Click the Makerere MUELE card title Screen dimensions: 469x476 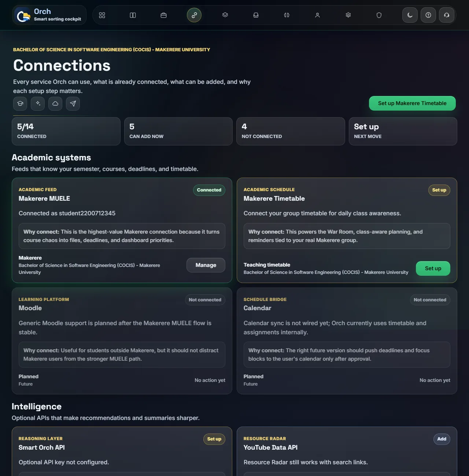[x=44, y=198]
